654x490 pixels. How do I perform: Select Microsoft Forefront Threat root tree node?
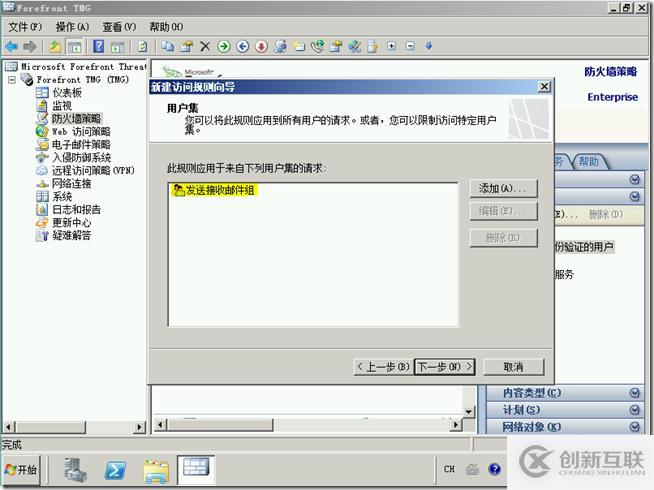(x=83, y=66)
